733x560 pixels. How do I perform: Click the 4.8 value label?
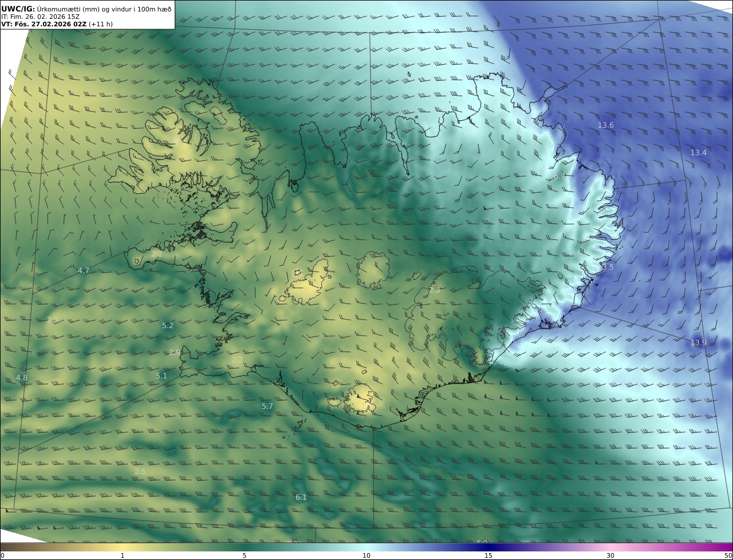point(22,377)
